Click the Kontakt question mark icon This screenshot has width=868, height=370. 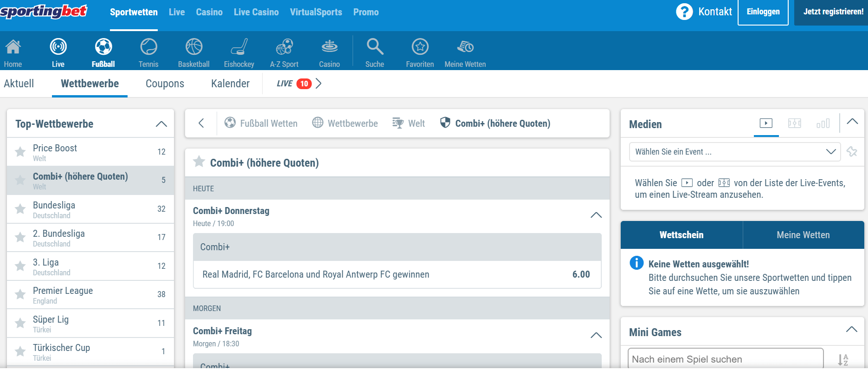(684, 12)
